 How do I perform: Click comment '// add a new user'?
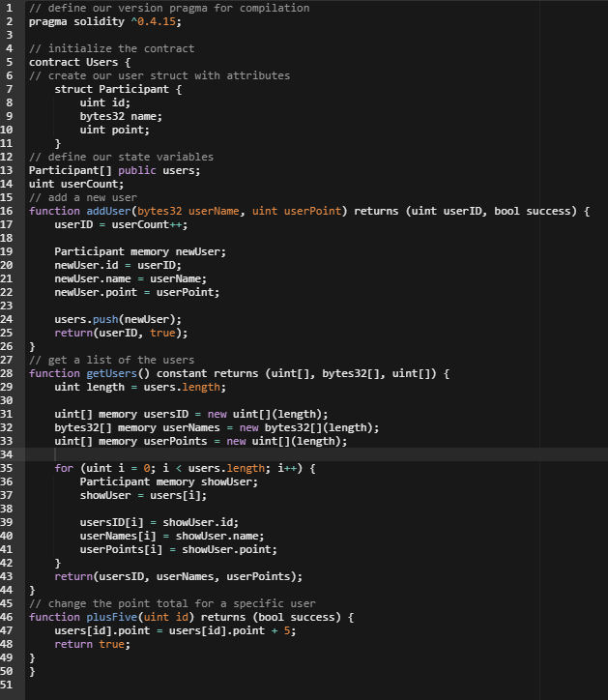click(x=83, y=197)
